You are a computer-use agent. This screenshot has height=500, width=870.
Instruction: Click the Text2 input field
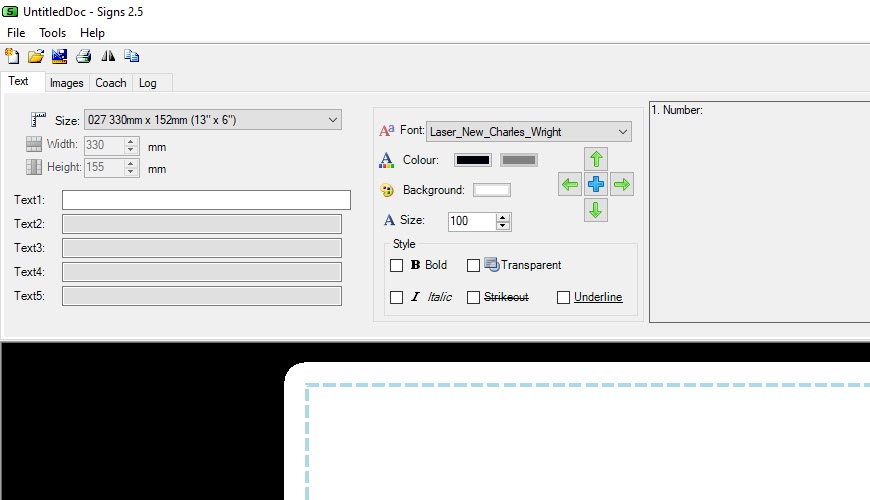point(202,224)
